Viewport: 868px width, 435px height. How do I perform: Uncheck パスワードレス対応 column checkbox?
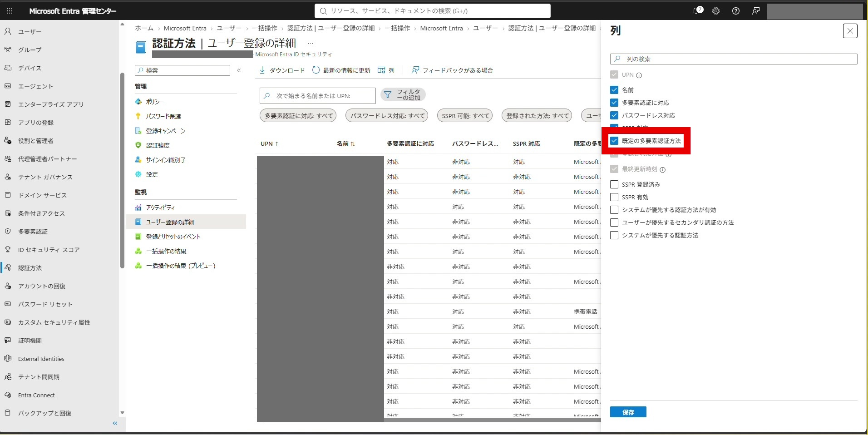coord(614,115)
